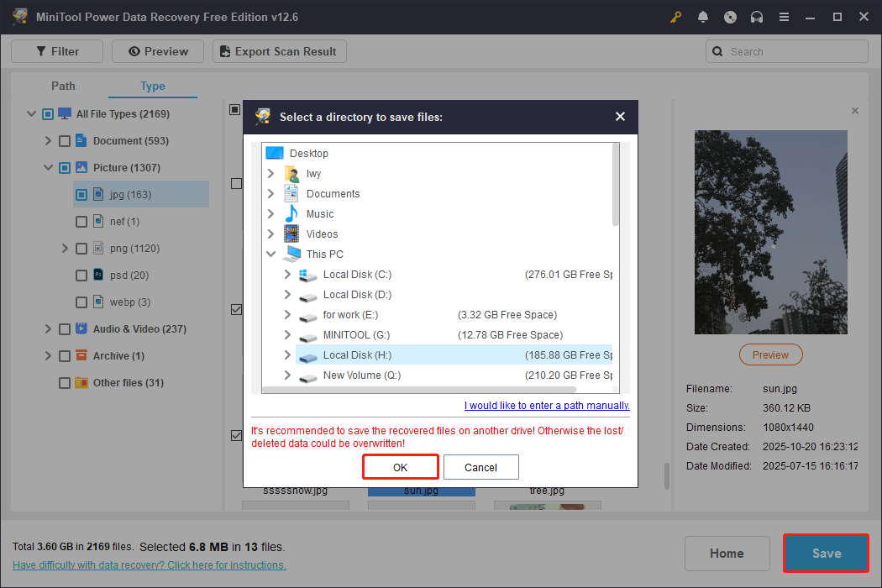Collapse the Picture (1307) category
882x588 pixels.
48,167
